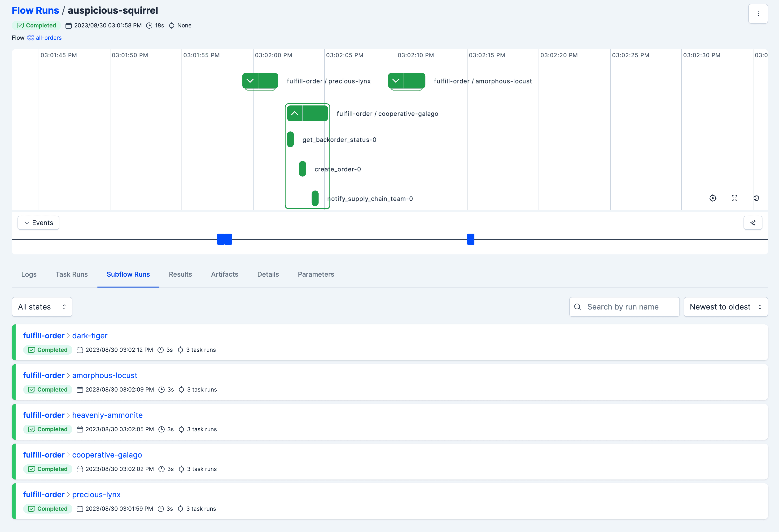Image resolution: width=779 pixels, height=532 pixels.
Task: Collapse the Events section
Action: click(x=39, y=223)
